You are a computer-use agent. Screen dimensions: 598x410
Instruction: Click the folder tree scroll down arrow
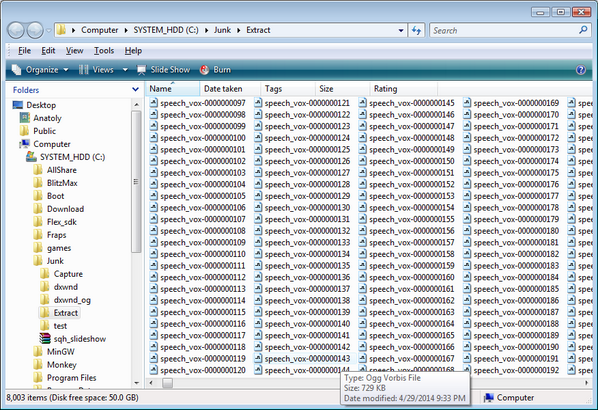137,383
